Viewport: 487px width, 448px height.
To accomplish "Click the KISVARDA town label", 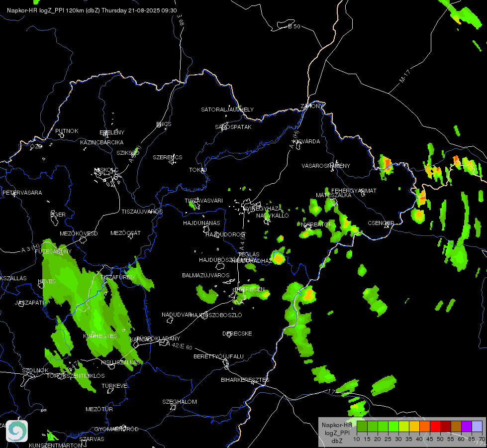I will tap(306, 141).
